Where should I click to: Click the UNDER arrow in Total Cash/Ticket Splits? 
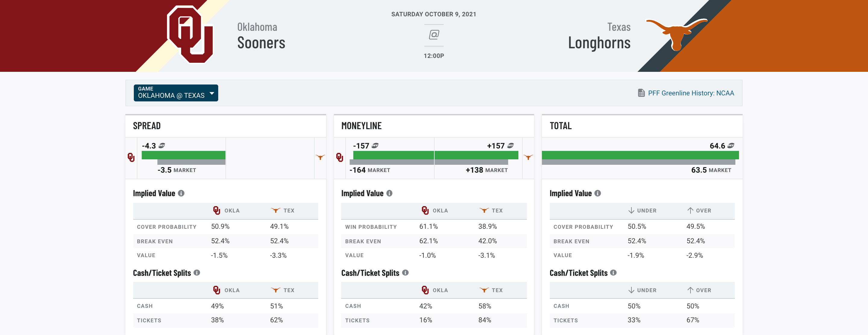[x=631, y=290]
